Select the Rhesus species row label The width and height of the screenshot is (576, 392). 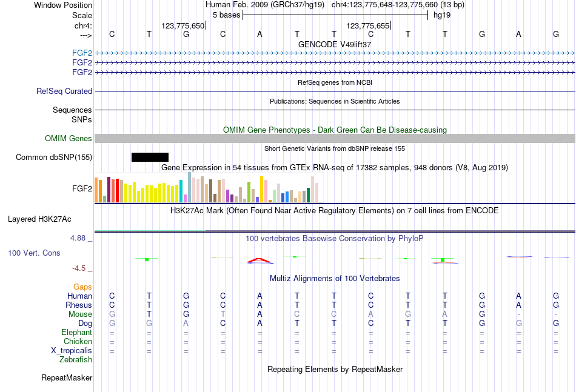pyautogui.click(x=79, y=305)
